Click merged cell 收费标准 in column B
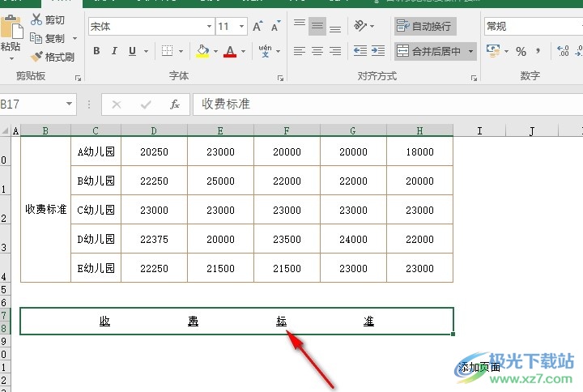Viewport: 583px width, 392px height. point(45,210)
